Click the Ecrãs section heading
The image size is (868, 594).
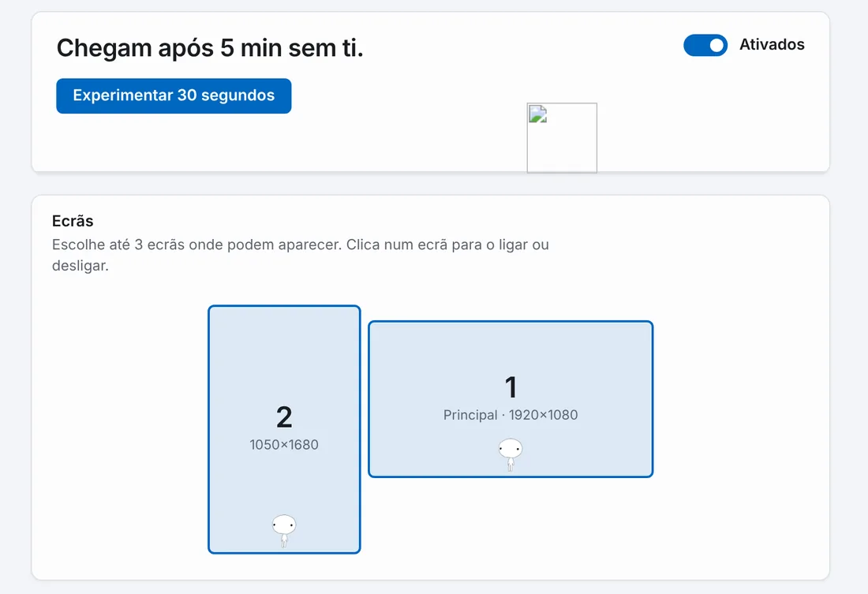73,221
